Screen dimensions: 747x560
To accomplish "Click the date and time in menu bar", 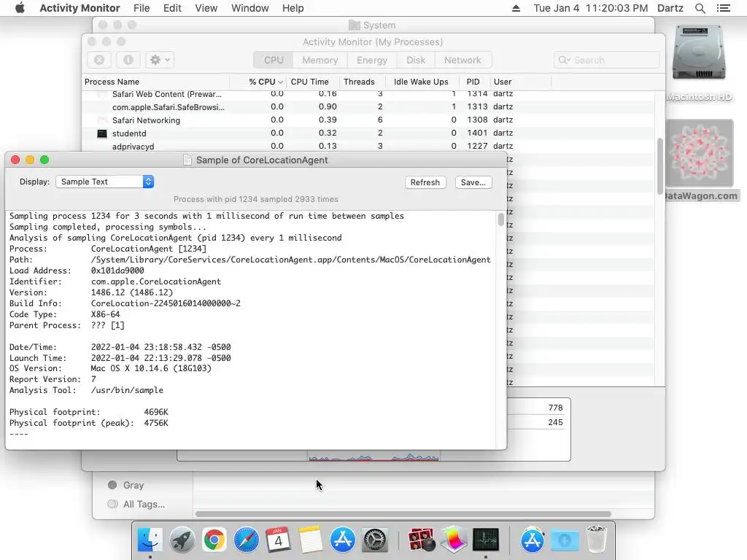I will [590, 8].
